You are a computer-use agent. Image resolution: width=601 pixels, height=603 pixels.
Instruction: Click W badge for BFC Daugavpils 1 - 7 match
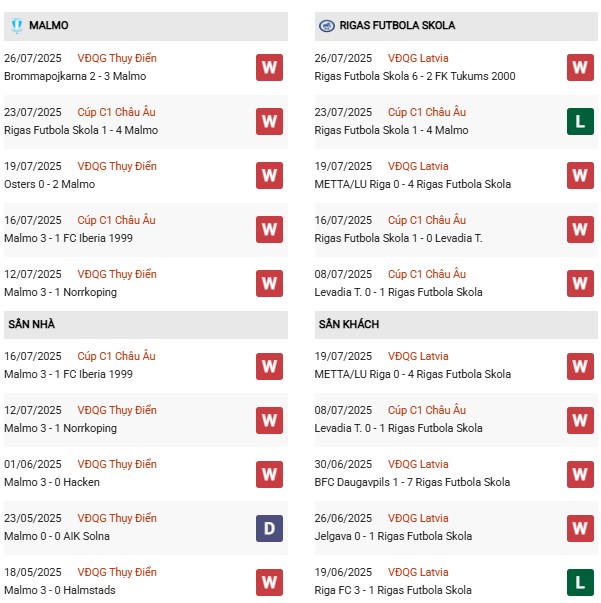[x=580, y=474]
